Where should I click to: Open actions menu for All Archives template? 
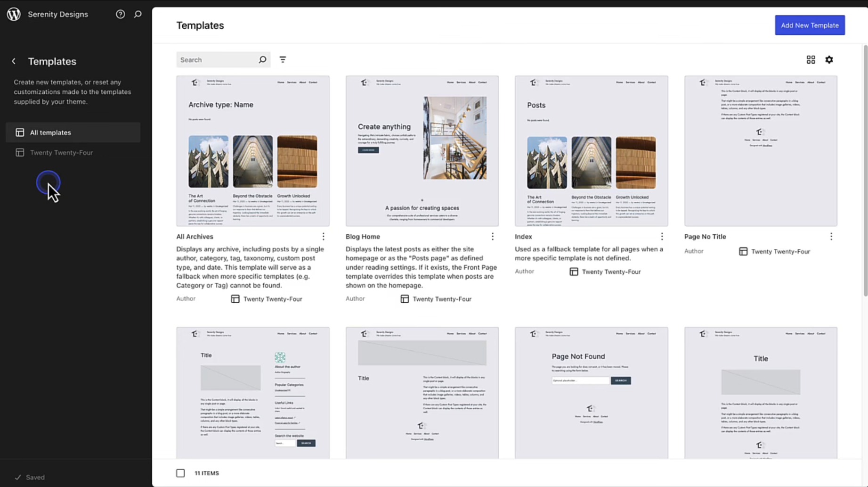323,236
